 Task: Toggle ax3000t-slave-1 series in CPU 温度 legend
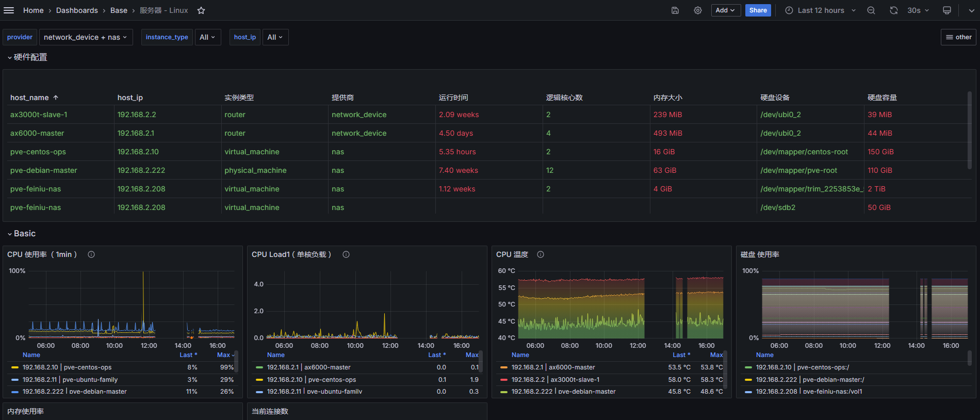click(555, 380)
